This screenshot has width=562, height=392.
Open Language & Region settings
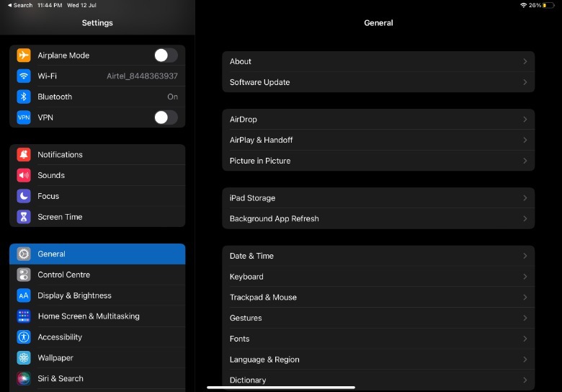pos(378,360)
